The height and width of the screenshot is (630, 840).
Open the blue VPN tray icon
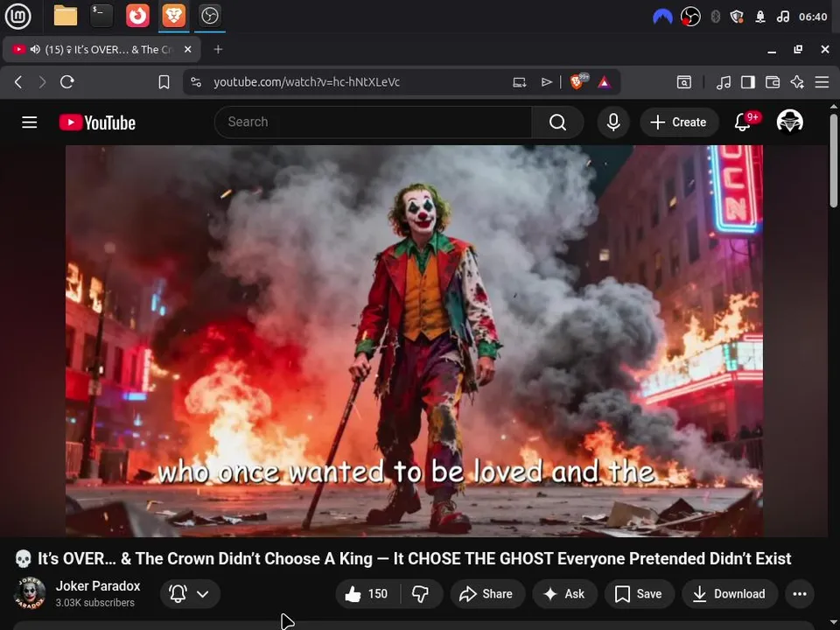(662, 17)
